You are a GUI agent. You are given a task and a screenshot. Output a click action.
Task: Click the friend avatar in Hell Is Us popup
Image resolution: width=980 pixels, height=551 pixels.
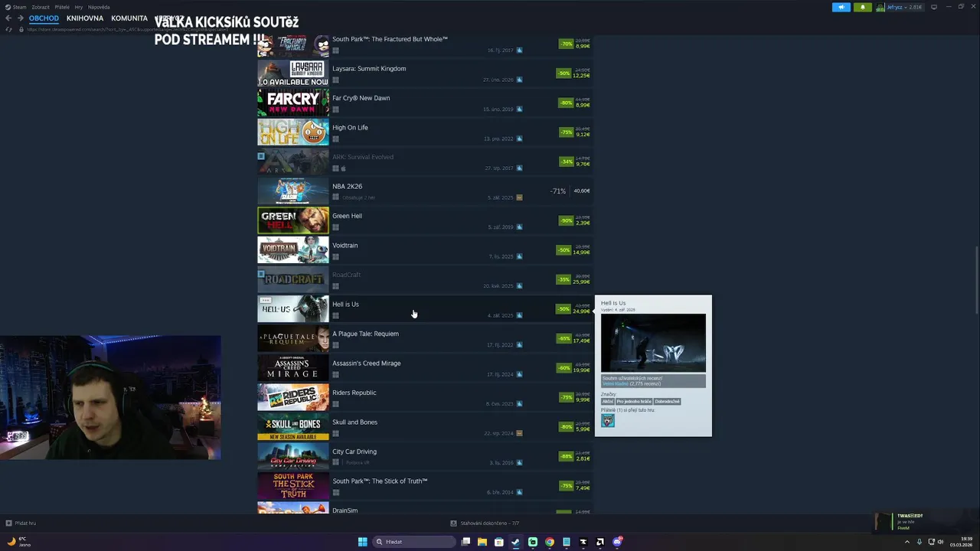tap(608, 421)
